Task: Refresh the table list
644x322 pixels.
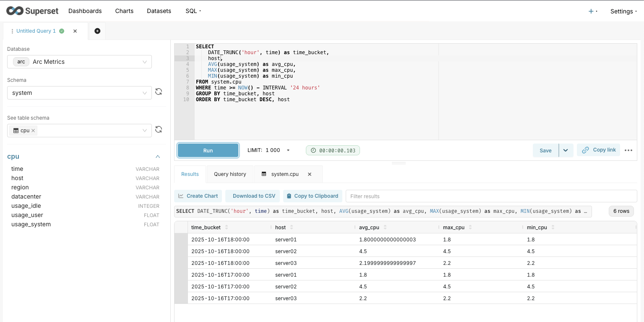Action: pos(159,130)
